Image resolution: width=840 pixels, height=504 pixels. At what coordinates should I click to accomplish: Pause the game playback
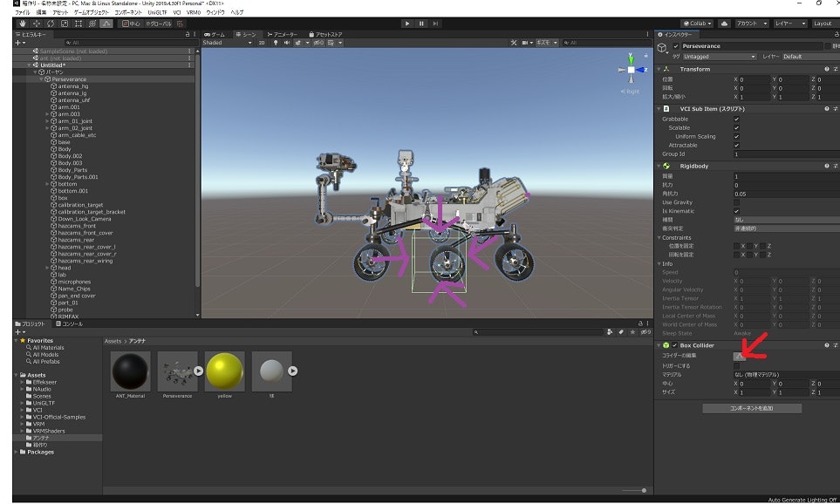click(x=421, y=24)
